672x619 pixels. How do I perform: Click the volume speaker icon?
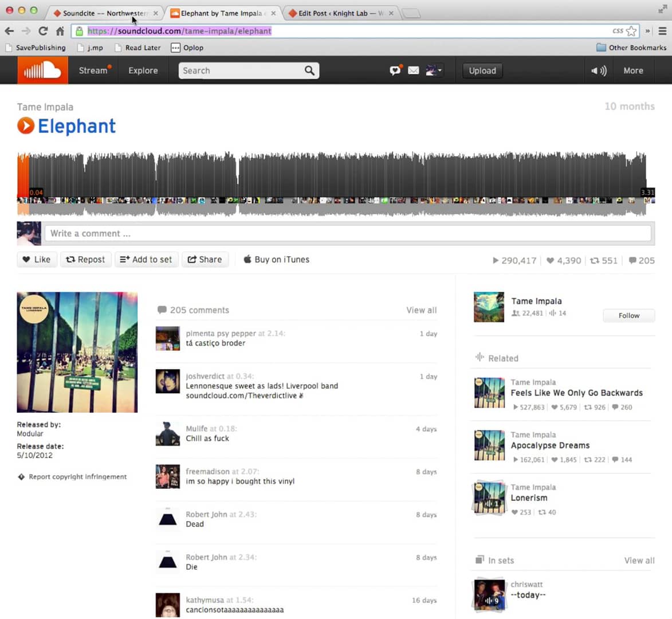tap(599, 70)
